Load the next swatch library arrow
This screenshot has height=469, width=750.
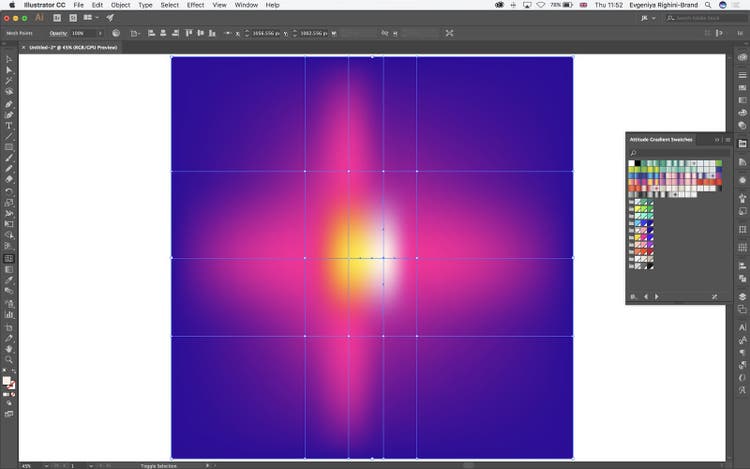[x=656, y=297]
